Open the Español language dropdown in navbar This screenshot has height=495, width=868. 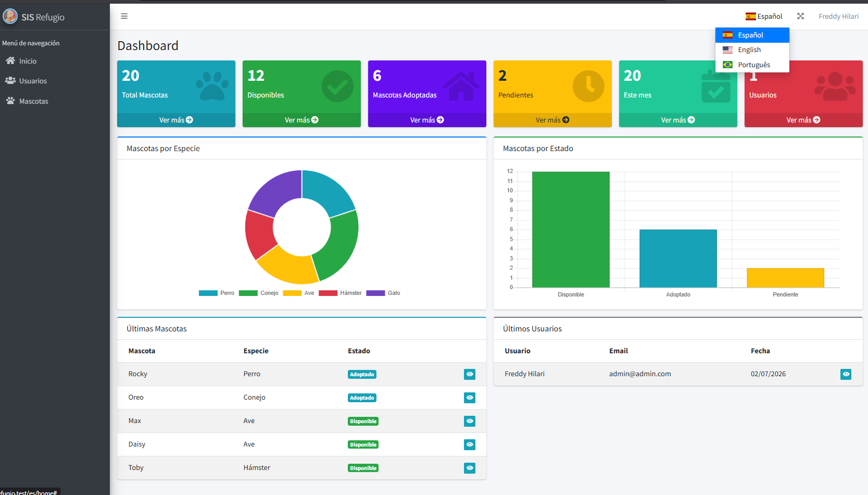[764, 16]
